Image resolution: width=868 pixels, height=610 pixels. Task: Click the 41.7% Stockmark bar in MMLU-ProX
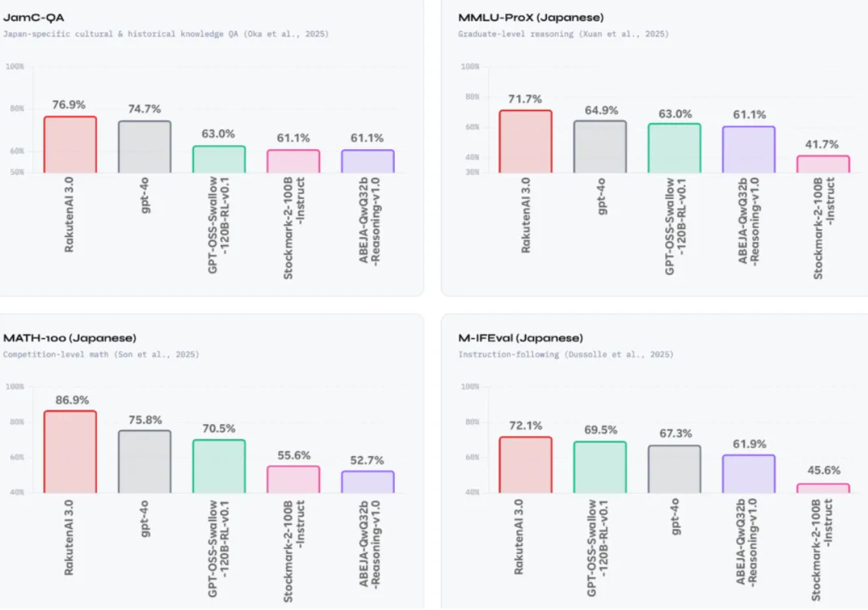click(823, 164)
